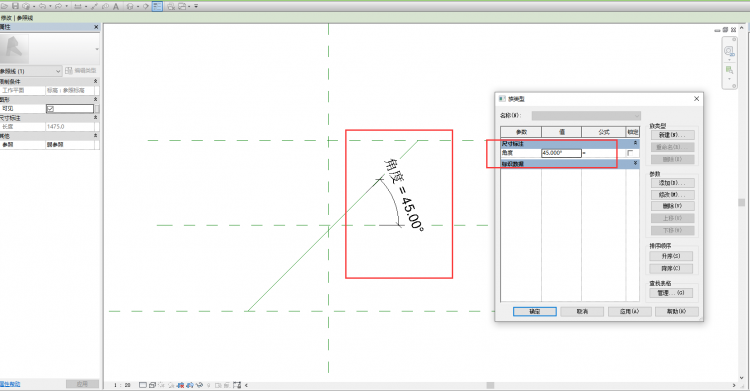Click the 参数 column header
This screenshot has height=391, width=750.
[521, 132]
